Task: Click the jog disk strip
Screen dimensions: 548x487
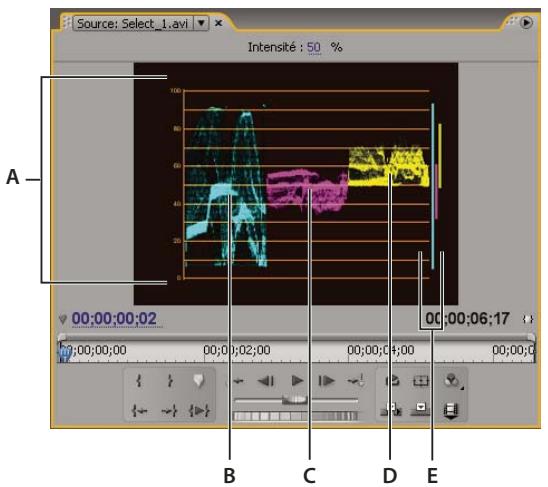Action: (295, 416)
